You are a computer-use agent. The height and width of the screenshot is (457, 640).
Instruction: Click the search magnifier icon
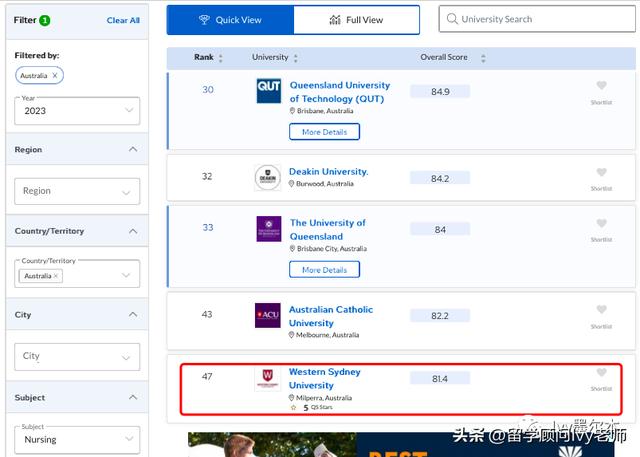[x=452, y=19]
